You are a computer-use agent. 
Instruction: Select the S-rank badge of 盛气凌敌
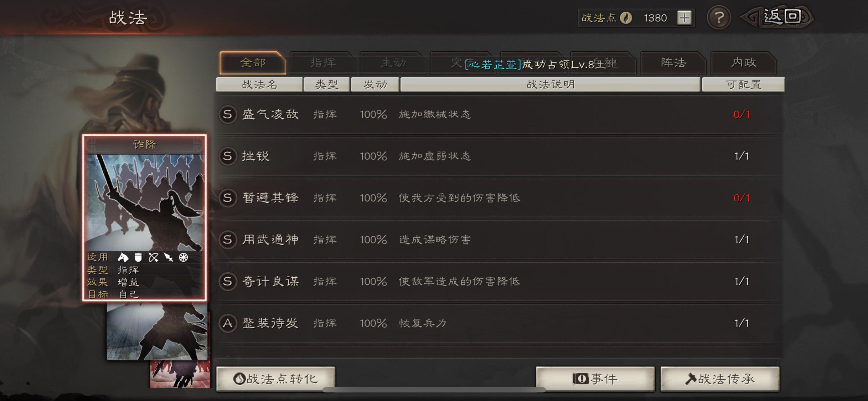click(228, 114)
